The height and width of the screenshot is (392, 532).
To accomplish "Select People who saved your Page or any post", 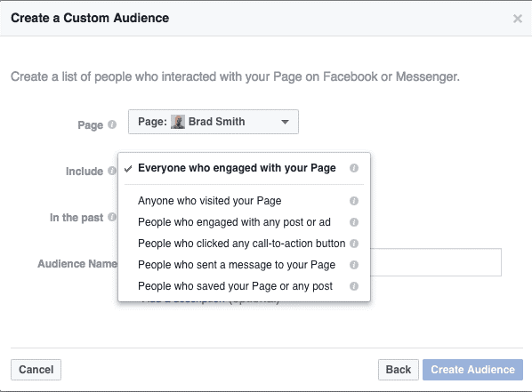I will pyautogui.click(x=235, y=286).
